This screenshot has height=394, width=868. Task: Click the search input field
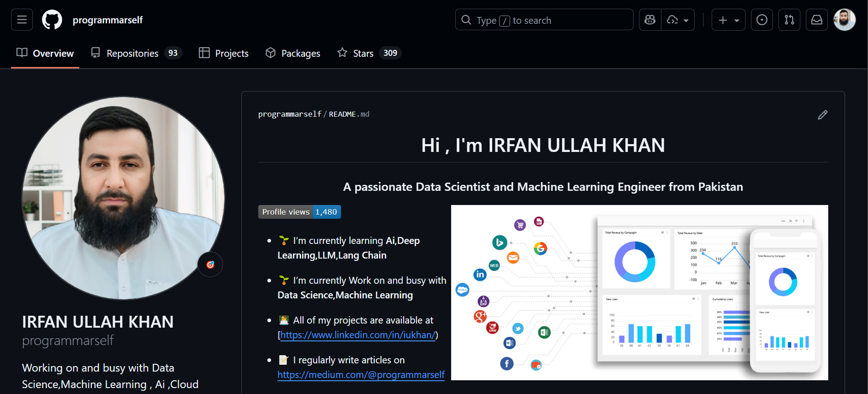pyautogui.click(x=544, y=20)
